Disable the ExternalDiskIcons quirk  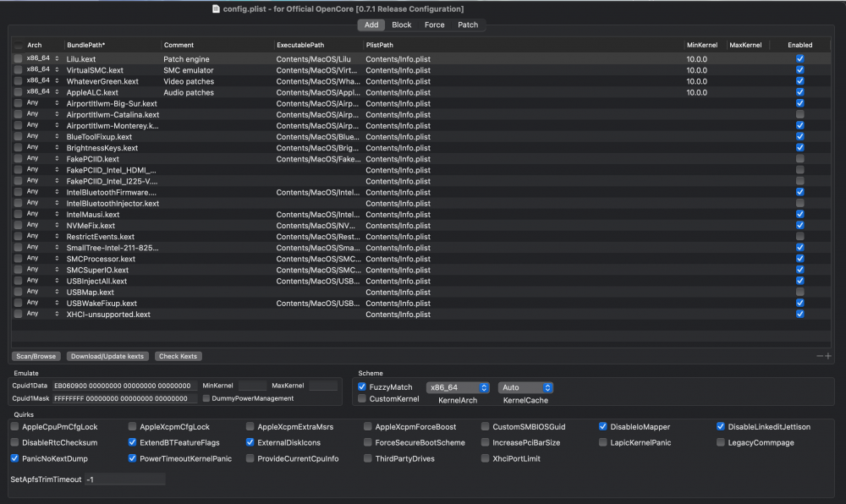(x=250, y=442)
